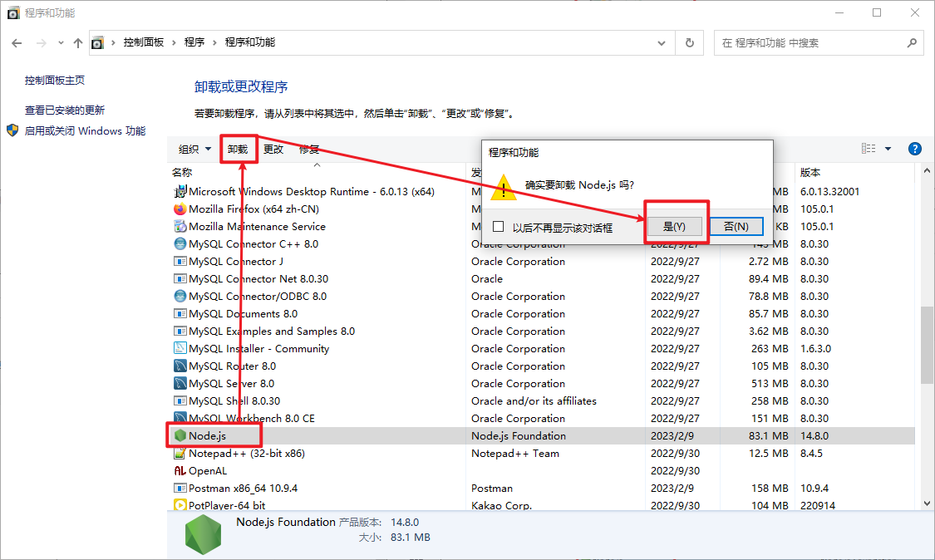Select Postman x86_64 10.9.4 icon
This screenshot has width=935, height=560.
180,488
